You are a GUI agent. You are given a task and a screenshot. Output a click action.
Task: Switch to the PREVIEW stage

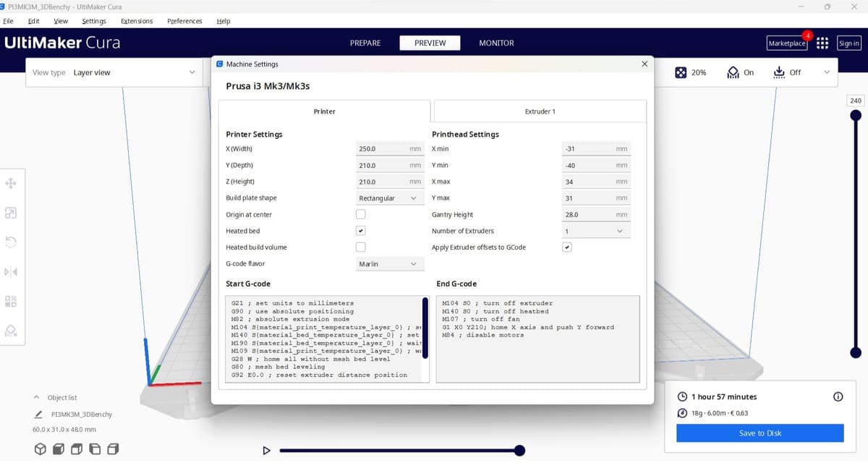tap(430, 43)
